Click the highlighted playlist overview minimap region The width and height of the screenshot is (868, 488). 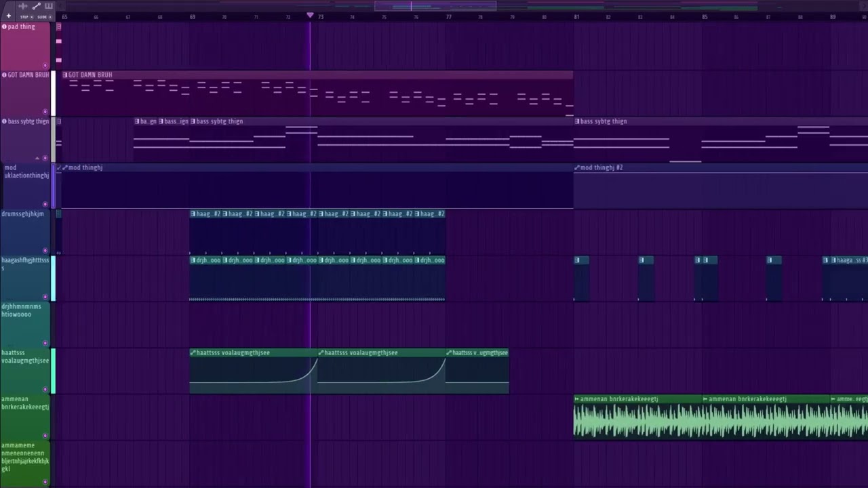click(x=435, y=6)
